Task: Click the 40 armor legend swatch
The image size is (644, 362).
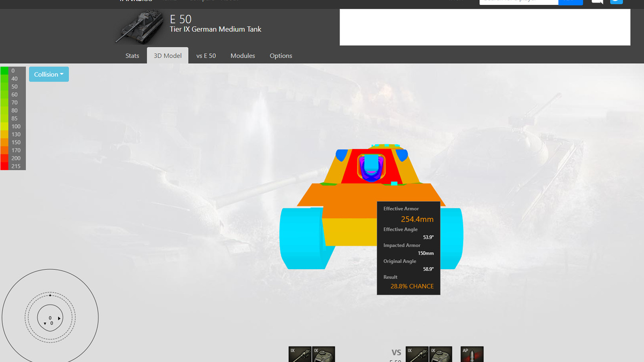Action: tap(4, 79)
